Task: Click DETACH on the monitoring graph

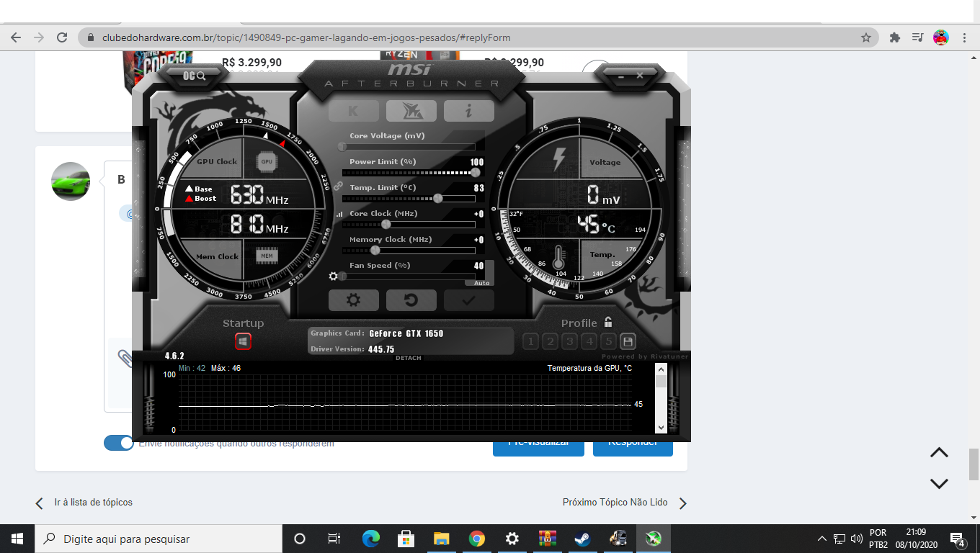Action: click(x=409, y=358)
